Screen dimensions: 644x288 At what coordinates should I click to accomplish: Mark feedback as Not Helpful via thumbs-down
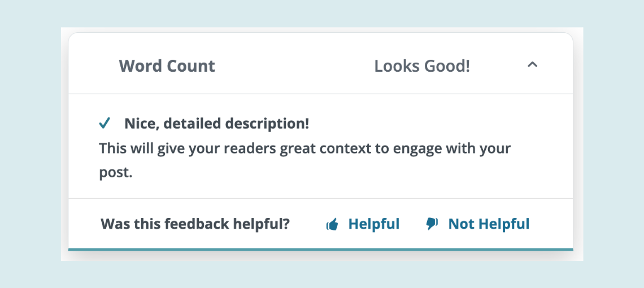click(432, 224)
